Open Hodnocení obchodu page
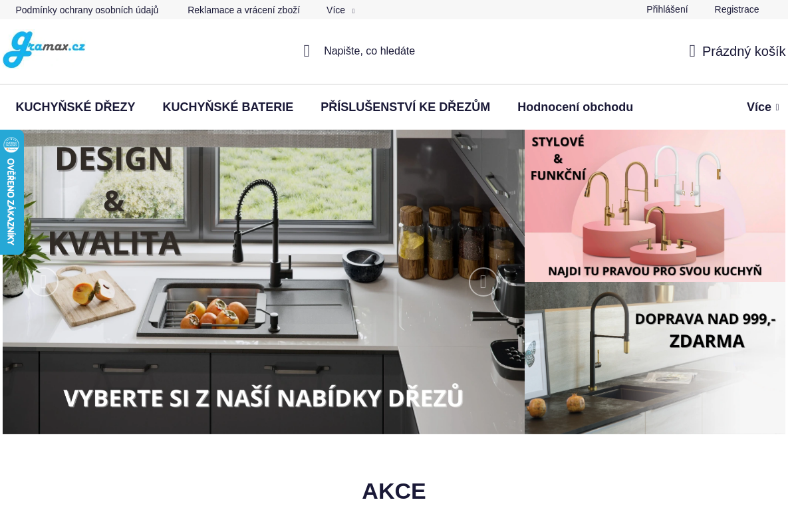Viewport: 798px width, 532px height. [575, 107]
